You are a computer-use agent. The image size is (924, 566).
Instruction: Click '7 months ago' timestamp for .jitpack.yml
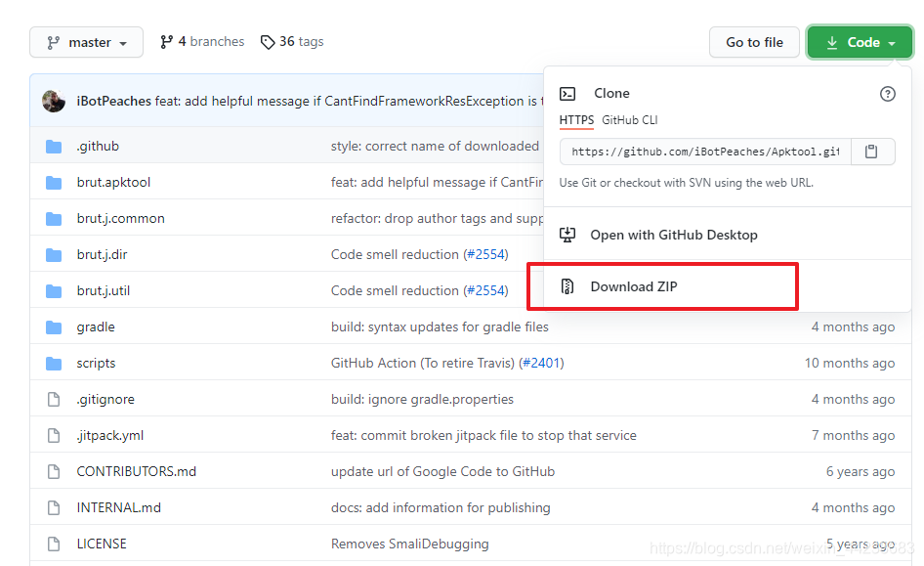pyautogui.click(x=854, y=436)
